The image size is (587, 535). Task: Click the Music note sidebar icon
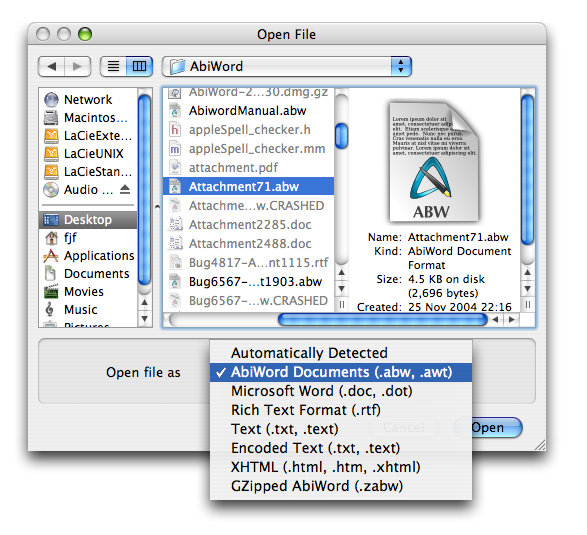click(50, 309)
